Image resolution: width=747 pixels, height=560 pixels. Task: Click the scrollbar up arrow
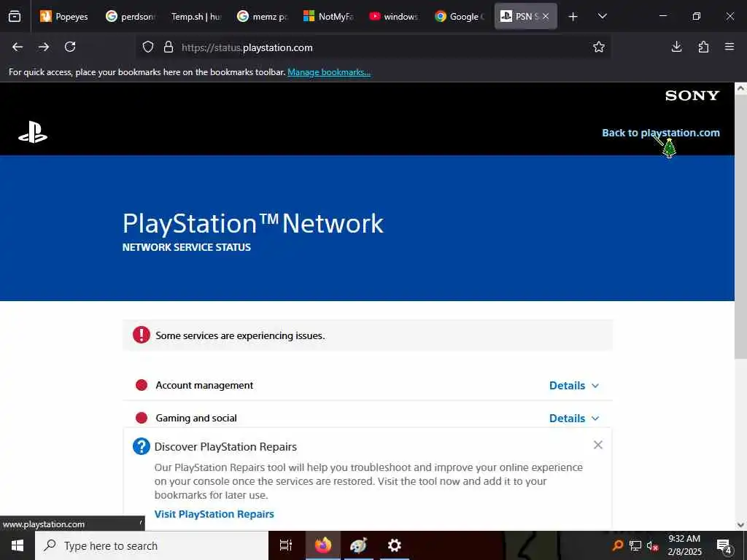click(741, 88)
